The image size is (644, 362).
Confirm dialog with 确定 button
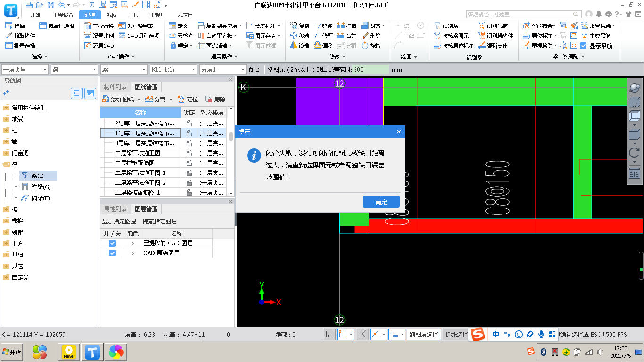click(381, 202)
